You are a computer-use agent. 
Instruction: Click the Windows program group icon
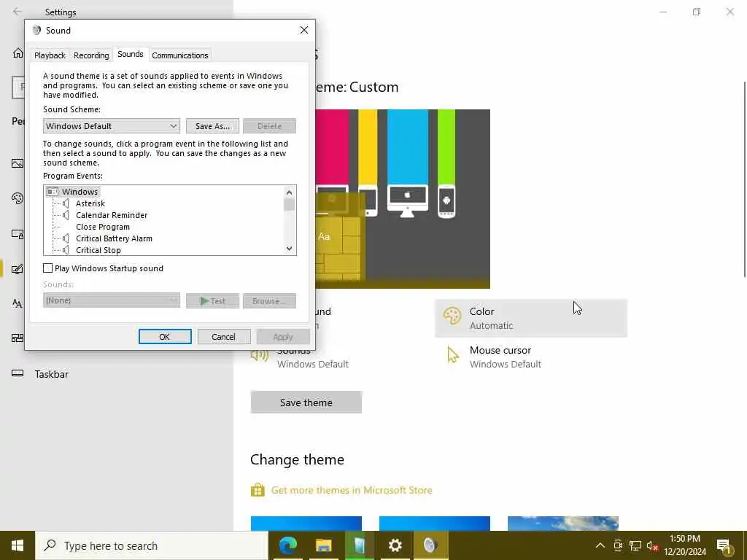click(x=53, y=192)
